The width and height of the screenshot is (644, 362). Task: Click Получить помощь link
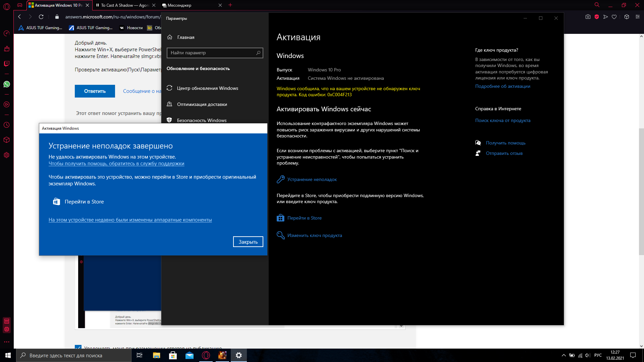[x=505, y=143]
